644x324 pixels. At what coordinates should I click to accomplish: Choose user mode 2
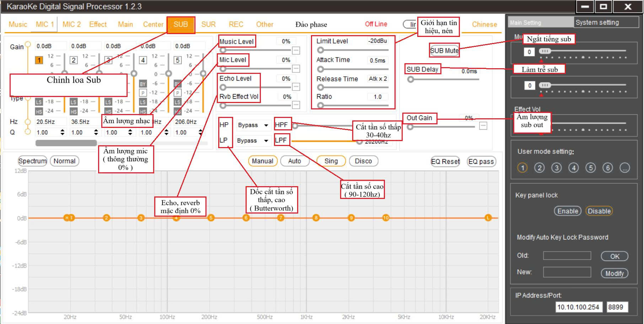point(539,168)
